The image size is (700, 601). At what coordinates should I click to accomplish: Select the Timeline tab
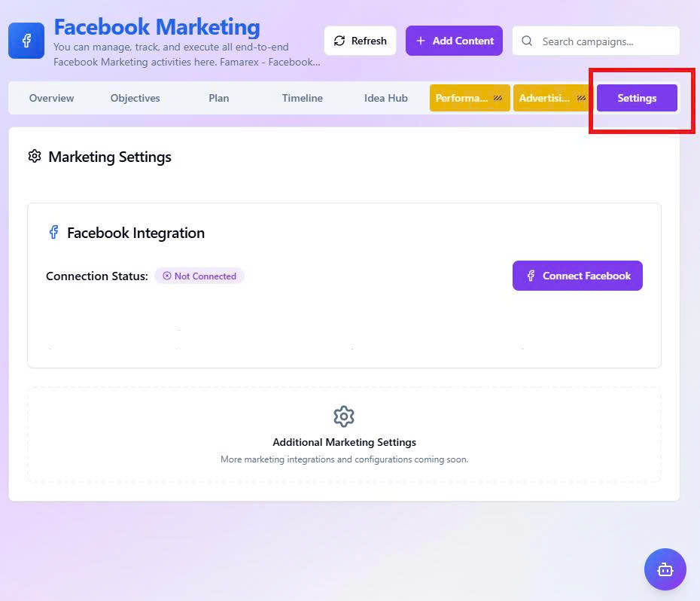click(x=303, y=98)
